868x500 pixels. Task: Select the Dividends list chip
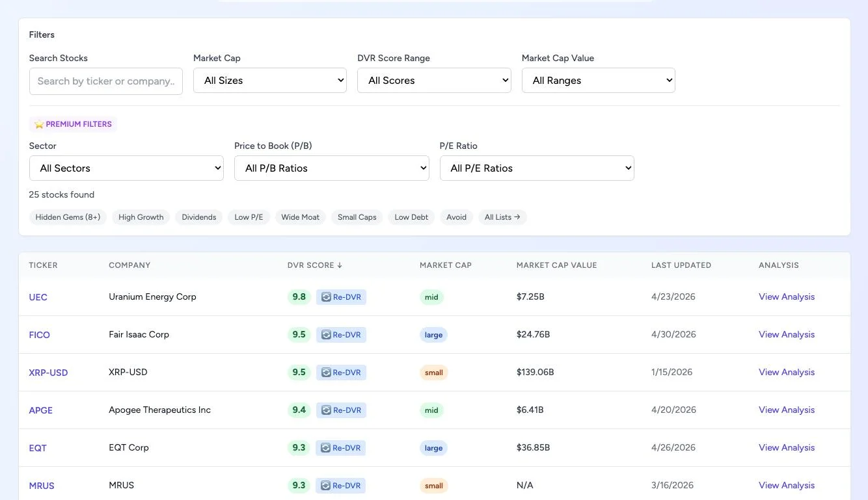[x=199, y=217]
